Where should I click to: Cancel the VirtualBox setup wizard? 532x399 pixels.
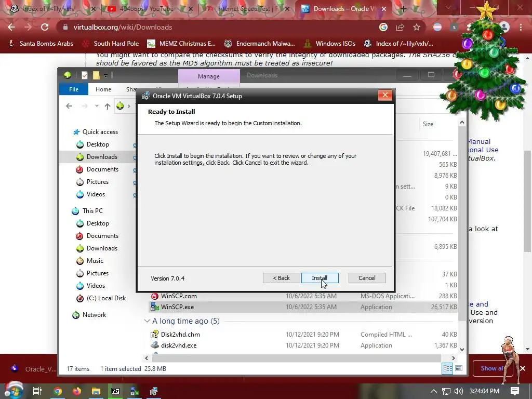(367, 278)
